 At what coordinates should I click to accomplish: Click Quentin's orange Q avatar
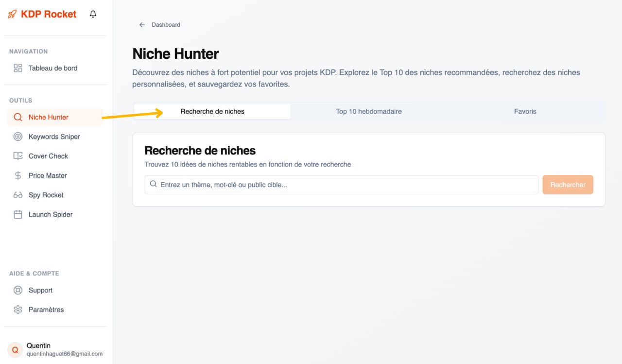pyautogui.click(x=15, y=349)
